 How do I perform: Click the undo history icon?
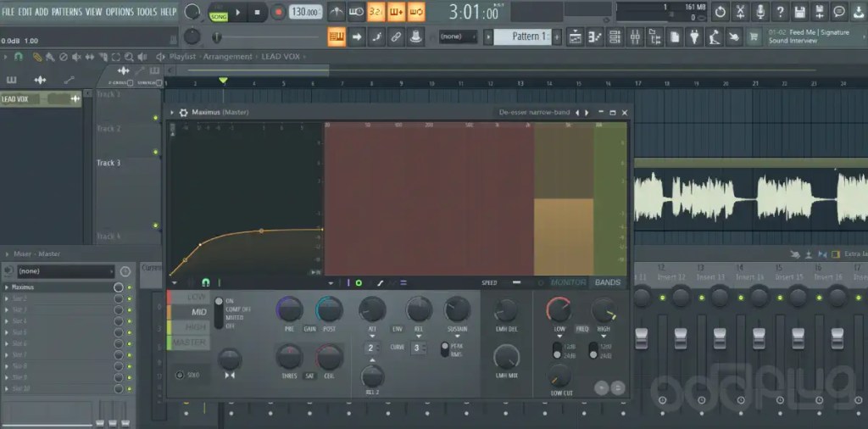point(720,12)
